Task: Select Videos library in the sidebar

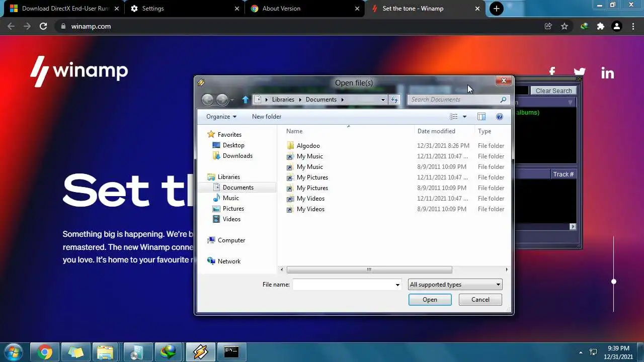Action: [231, 219]
